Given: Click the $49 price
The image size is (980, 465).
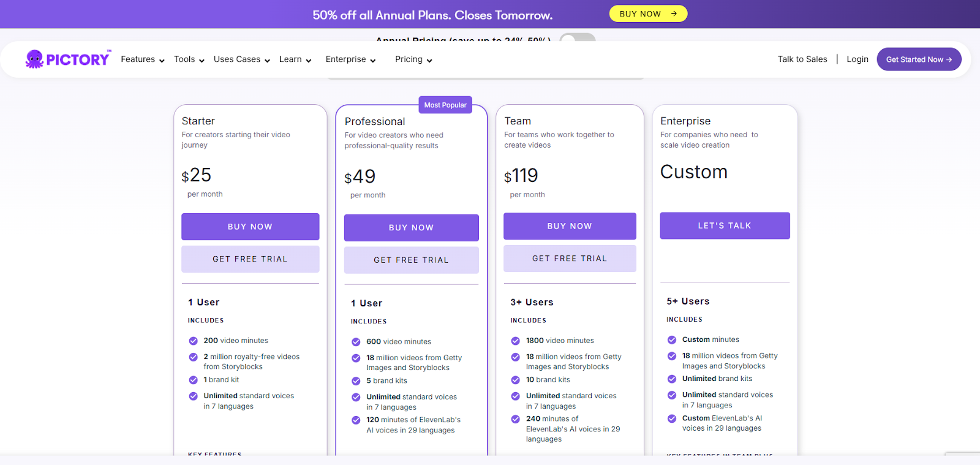Looking at the screenshot, I should pyautogui.click(x=360, y=176).
